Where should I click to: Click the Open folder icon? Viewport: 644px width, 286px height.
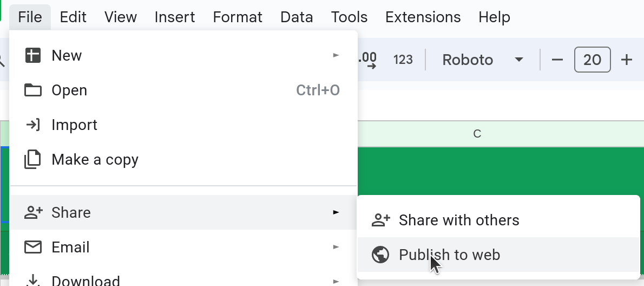pyautogui.click(x=33, y=90)
